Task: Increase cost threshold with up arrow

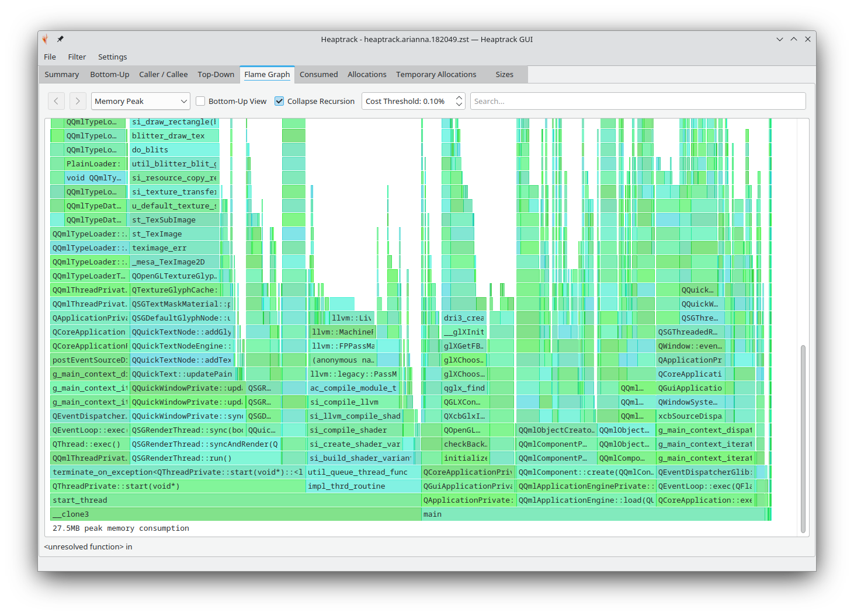Action: click(x=459, y=98)
